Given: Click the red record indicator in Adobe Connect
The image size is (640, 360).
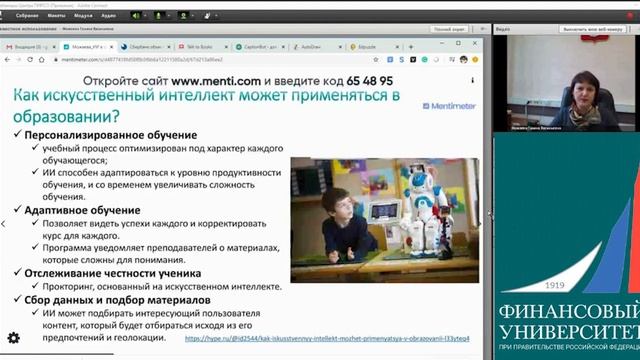Looking at the screenshot, I should coord(631,16).
